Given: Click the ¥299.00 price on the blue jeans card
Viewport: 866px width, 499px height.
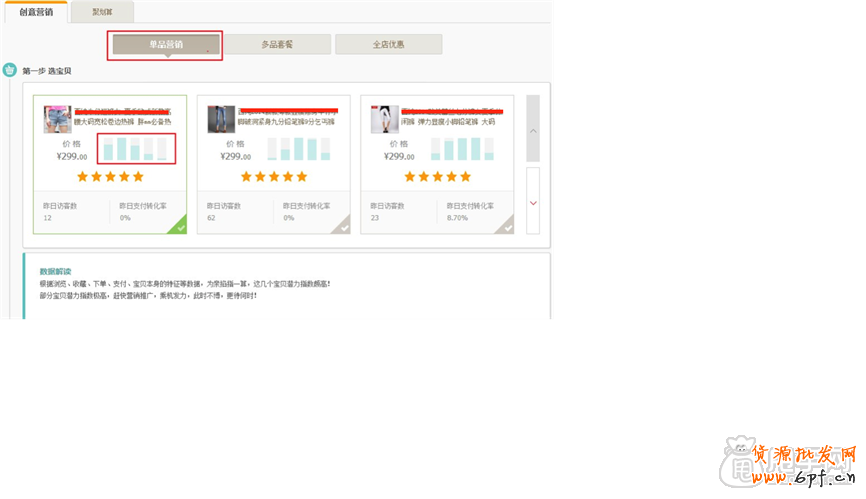Looking at the screenshot, I should [x=236, y=157].
